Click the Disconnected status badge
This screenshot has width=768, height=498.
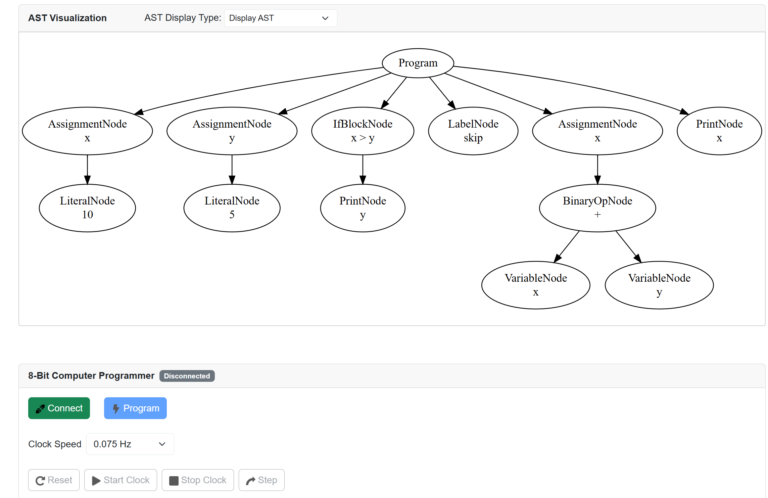(187, 376)
